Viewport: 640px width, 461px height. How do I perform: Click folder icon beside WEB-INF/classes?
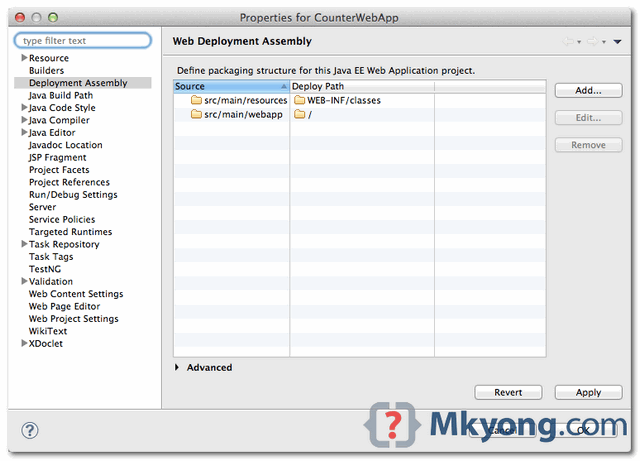point(300,100)
